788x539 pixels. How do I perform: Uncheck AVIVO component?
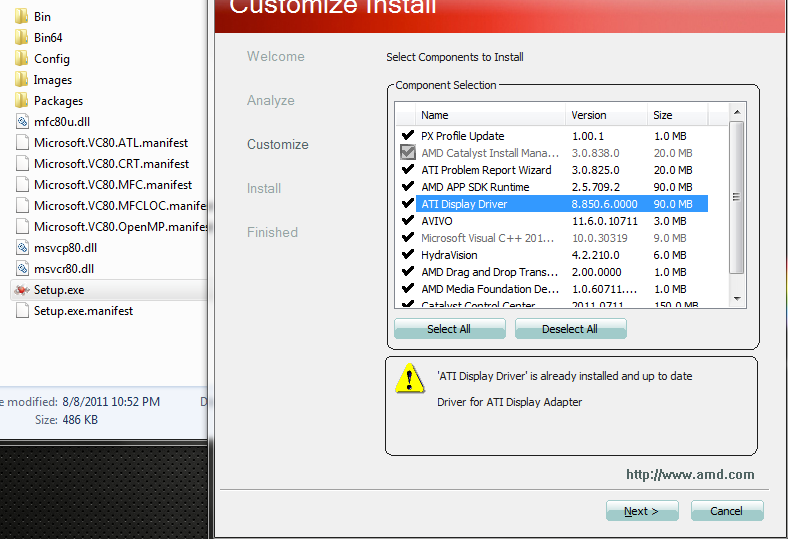click(408, 221)
